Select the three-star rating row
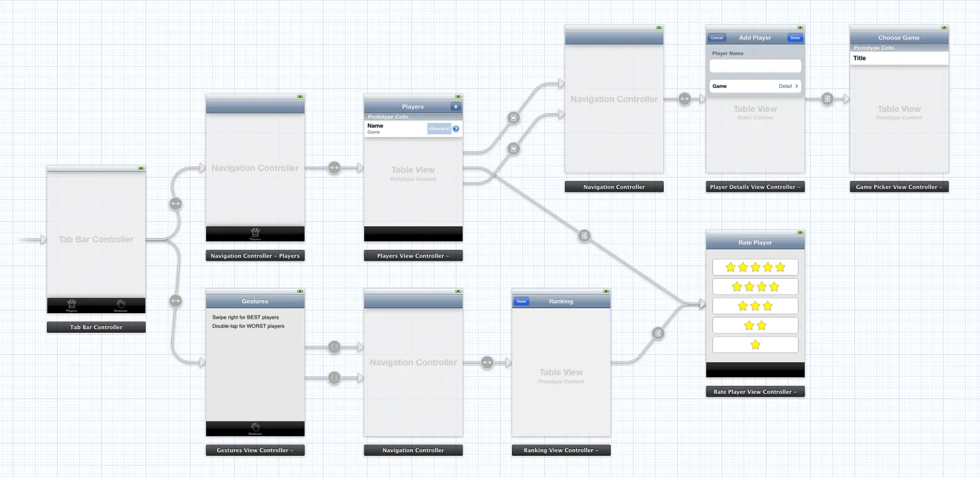 click(755, 306)
